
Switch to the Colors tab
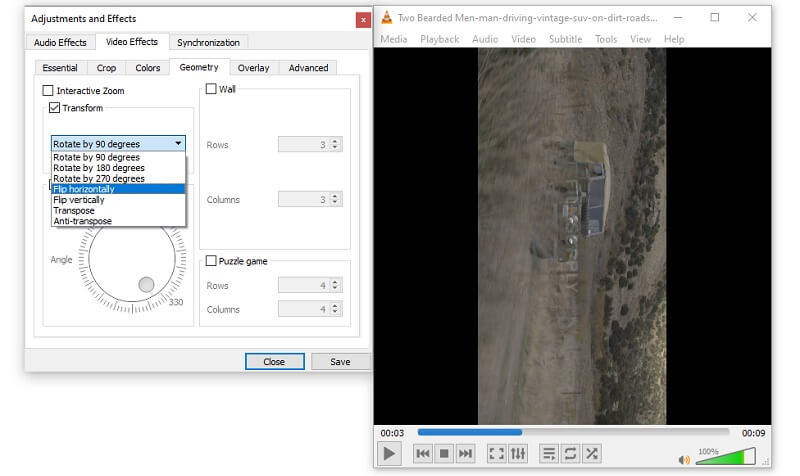147,68
